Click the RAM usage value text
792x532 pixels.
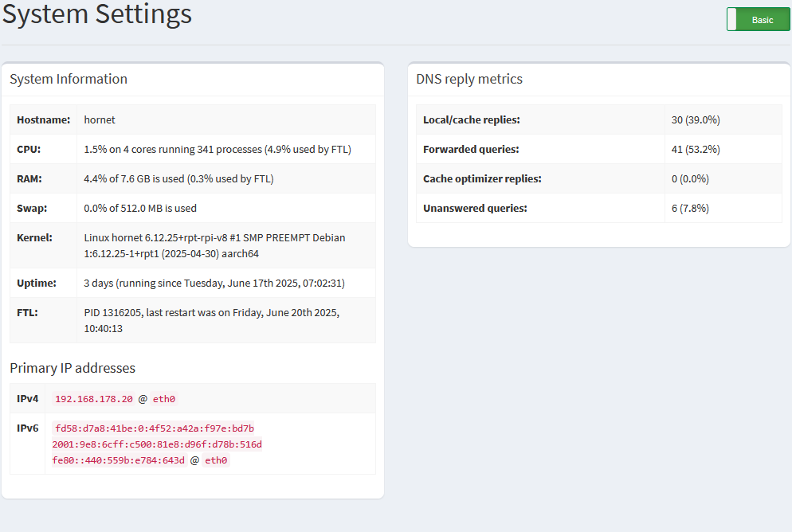[178, 178]
